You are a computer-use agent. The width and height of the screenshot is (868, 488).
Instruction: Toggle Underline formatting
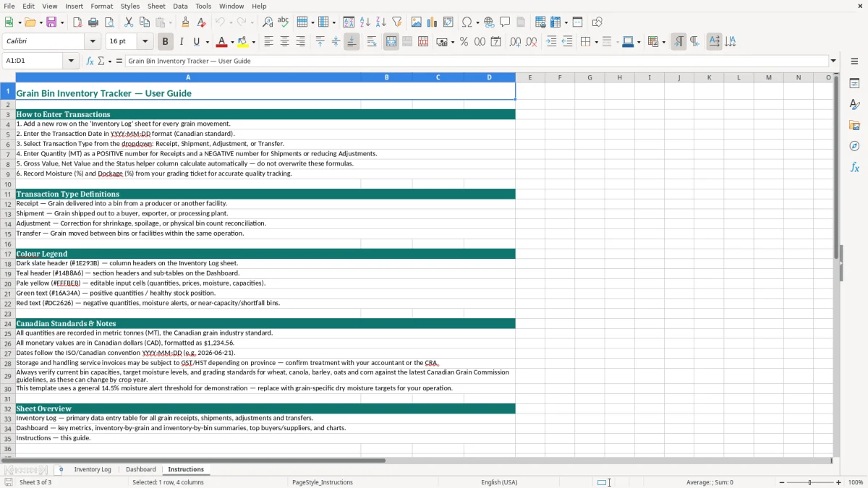click(197, 42)
